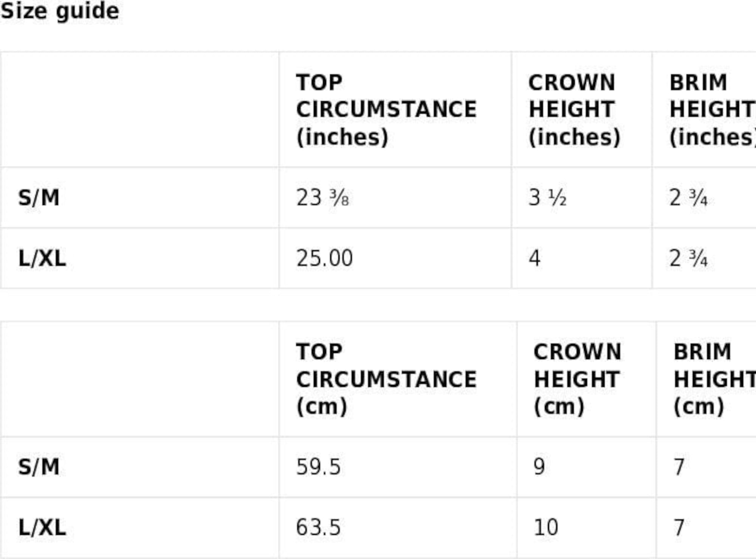Click the S/M row label in inches table
The height and width of the screenshot is (559, 756).
(x=39, y=198)
